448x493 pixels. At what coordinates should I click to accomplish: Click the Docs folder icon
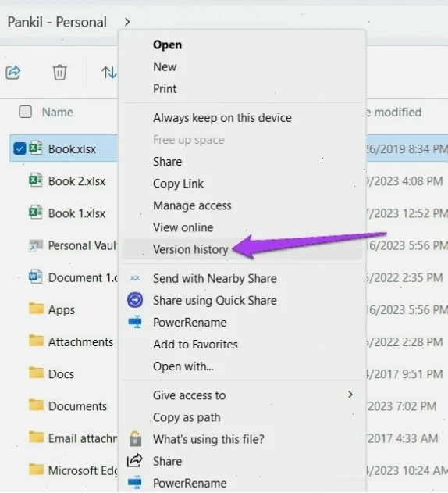pyautogui.click(x=36, y=373)
